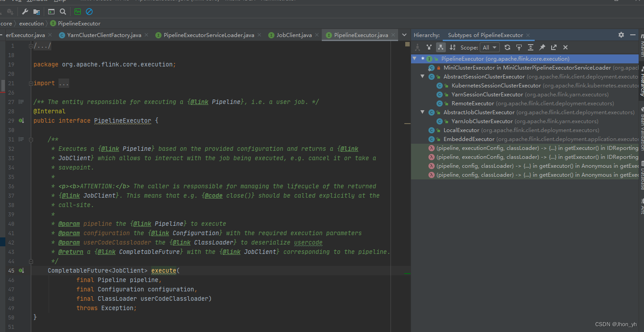Select RemoteExecutor in hierarchy
Screen dimensions: 644x332
coord(525,103)
